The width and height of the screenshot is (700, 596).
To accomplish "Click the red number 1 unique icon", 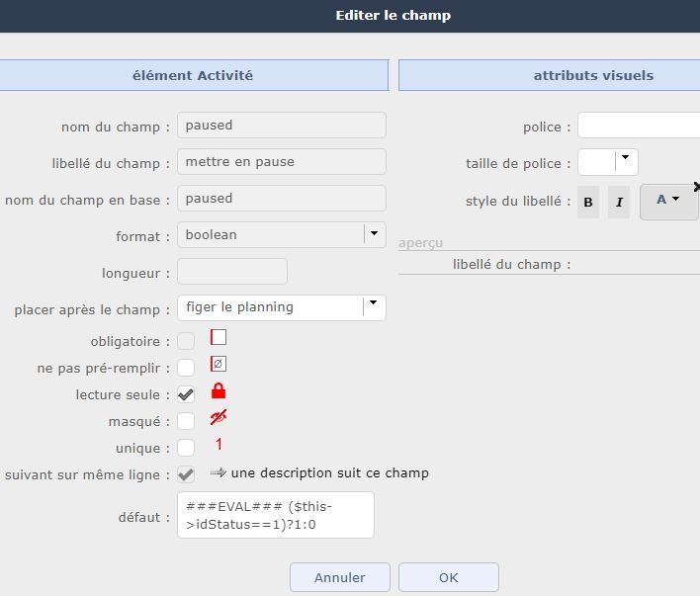I will tap(219, 445).
